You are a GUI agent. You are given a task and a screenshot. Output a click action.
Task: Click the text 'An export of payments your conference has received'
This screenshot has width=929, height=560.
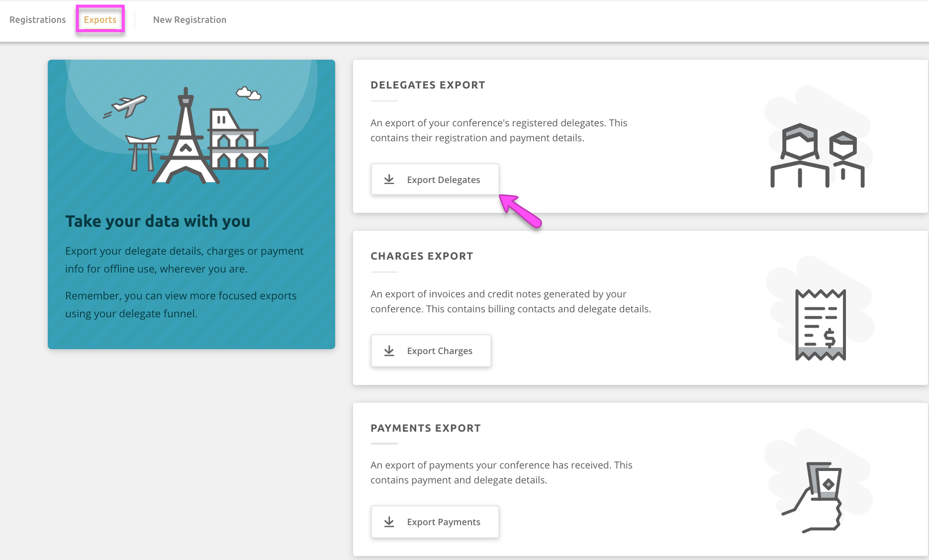click(491, 465)
